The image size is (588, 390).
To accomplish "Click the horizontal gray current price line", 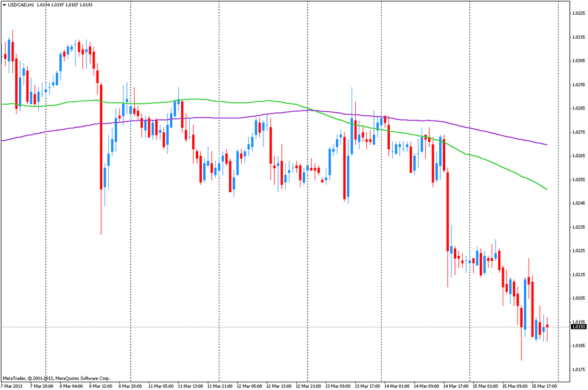I will tap(294, 326).
